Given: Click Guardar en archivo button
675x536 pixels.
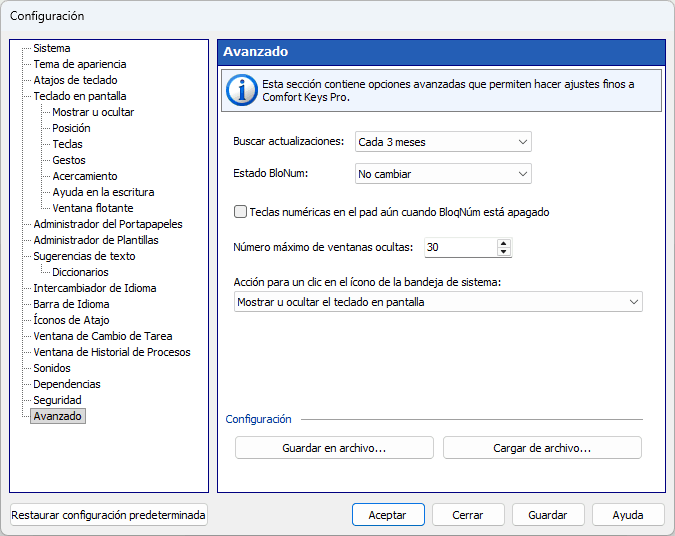Looking at the screenshot, I should 334,448.
